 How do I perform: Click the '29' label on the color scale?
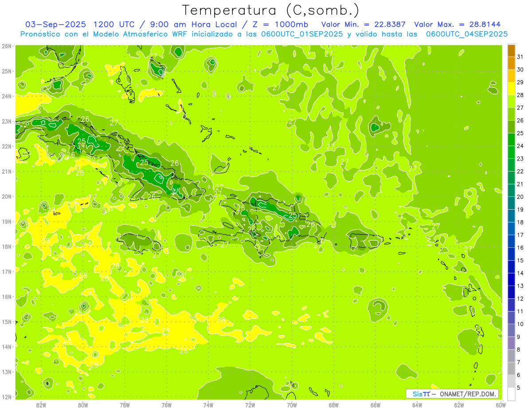[x=520, y=82]
